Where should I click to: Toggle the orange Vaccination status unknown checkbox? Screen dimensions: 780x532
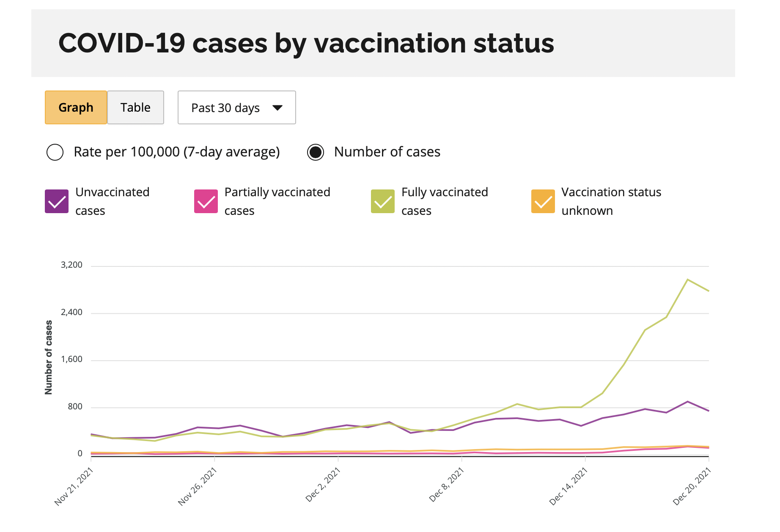point(543,201)
